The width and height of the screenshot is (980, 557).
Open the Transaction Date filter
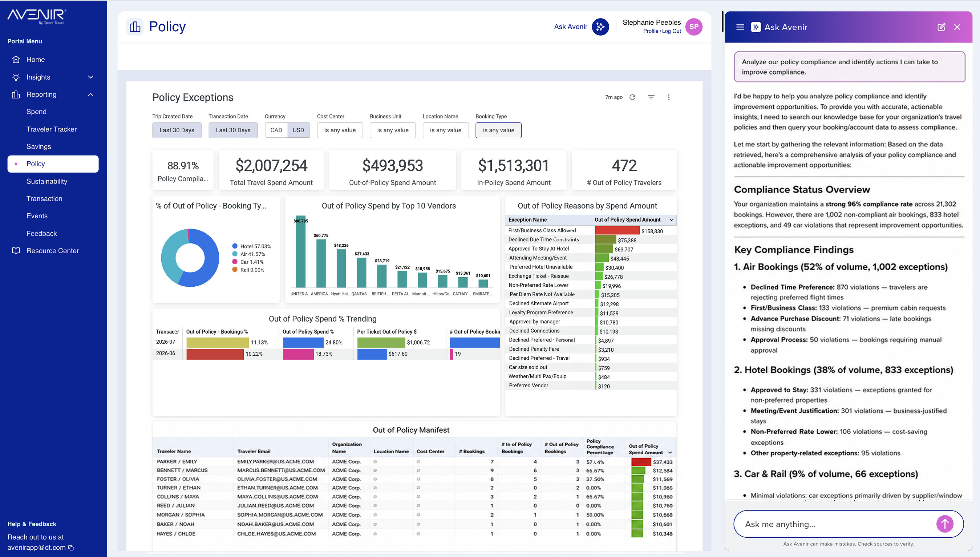click(x=233, y=130)
